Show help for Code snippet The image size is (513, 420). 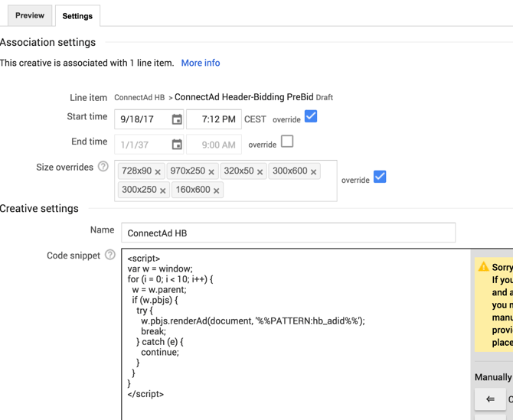(x=110, y=255)
